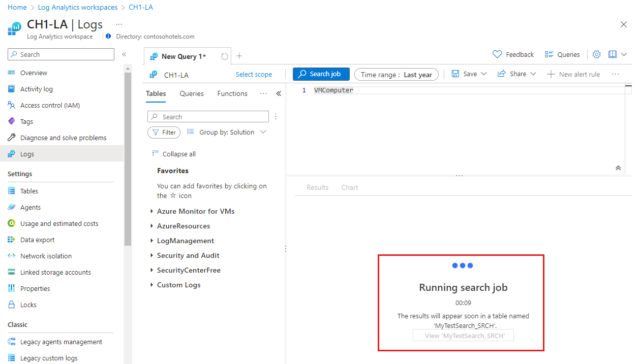Expand the AzureResources group
639x364 pixels.
click(151, 226)
